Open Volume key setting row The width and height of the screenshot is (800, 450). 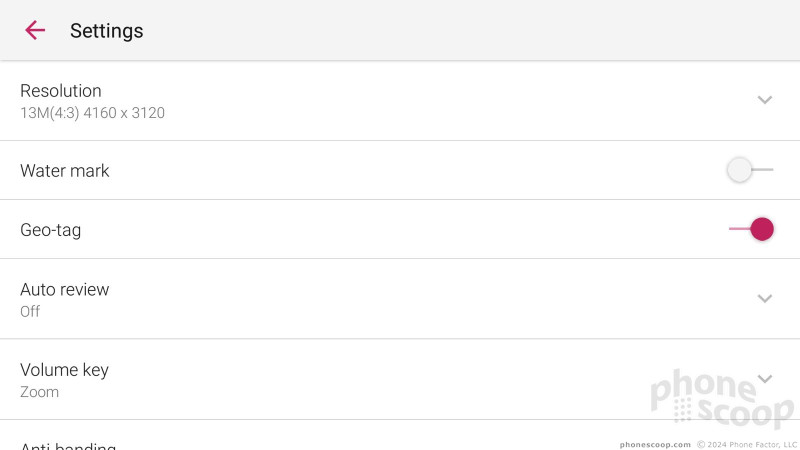400,379
